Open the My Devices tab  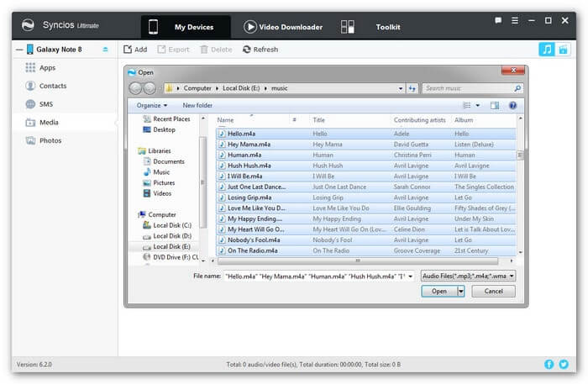(186, 27)
